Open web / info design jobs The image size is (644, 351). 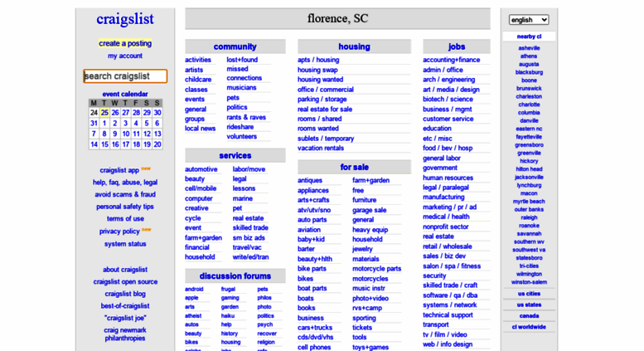pyautogui.click(x=448, y=344)
